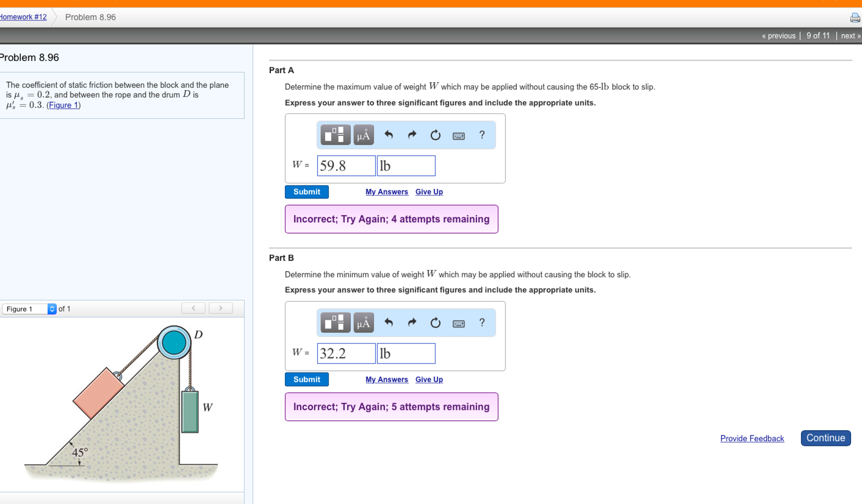Click the Continue button
The image size is (862, 504).
(x=825, y=438)
